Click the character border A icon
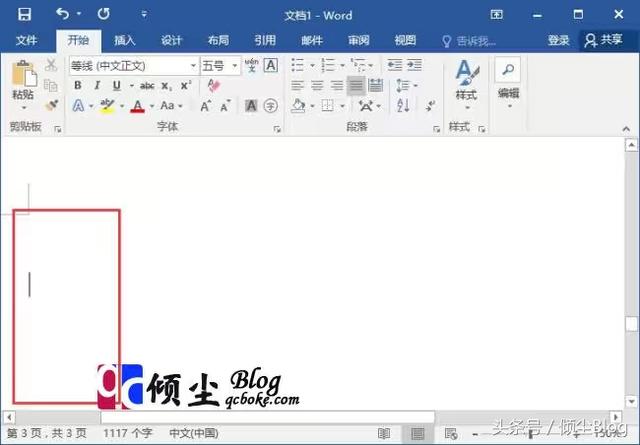Screen dimensions: 640x445 coord(271,65)
